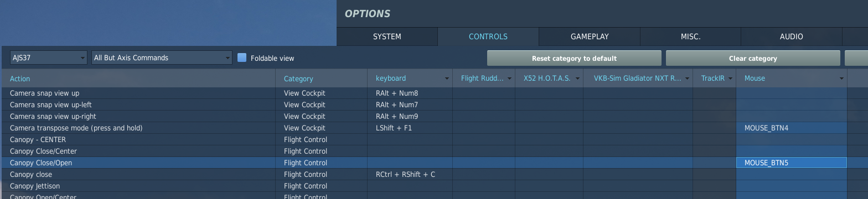Screen dimensions: 868x199
Task: Open the Flight Rudder column dropdown arrow
Action: (509, 78)
